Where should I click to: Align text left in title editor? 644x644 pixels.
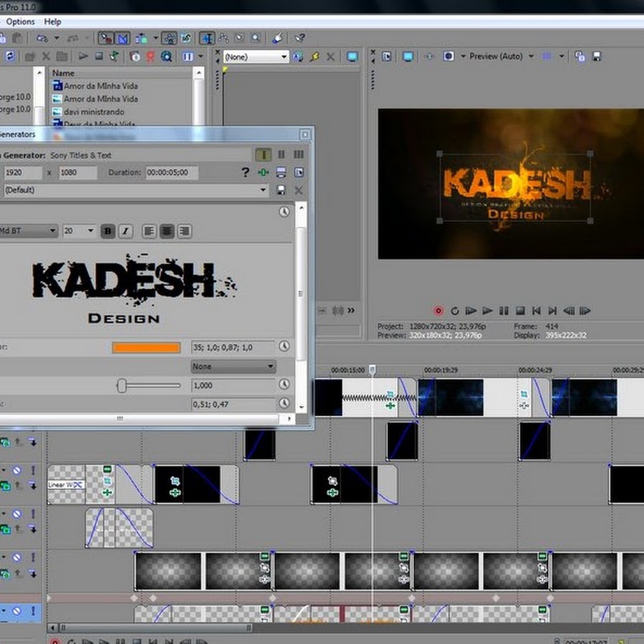pyautogui.click(x=149, y=231)
